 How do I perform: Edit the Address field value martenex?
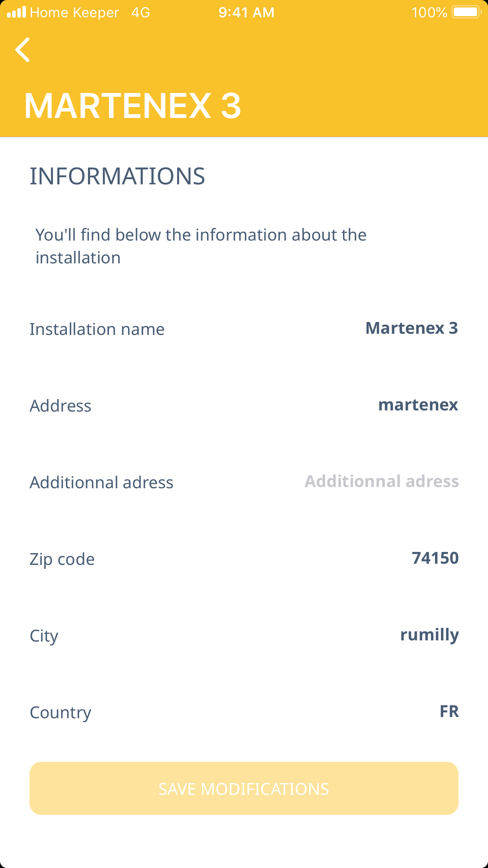418,405
